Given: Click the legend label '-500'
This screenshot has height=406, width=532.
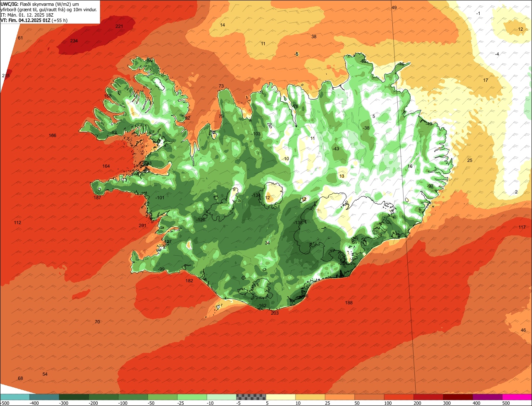Looking at the screenshot, I should click(x=5, y=403).
